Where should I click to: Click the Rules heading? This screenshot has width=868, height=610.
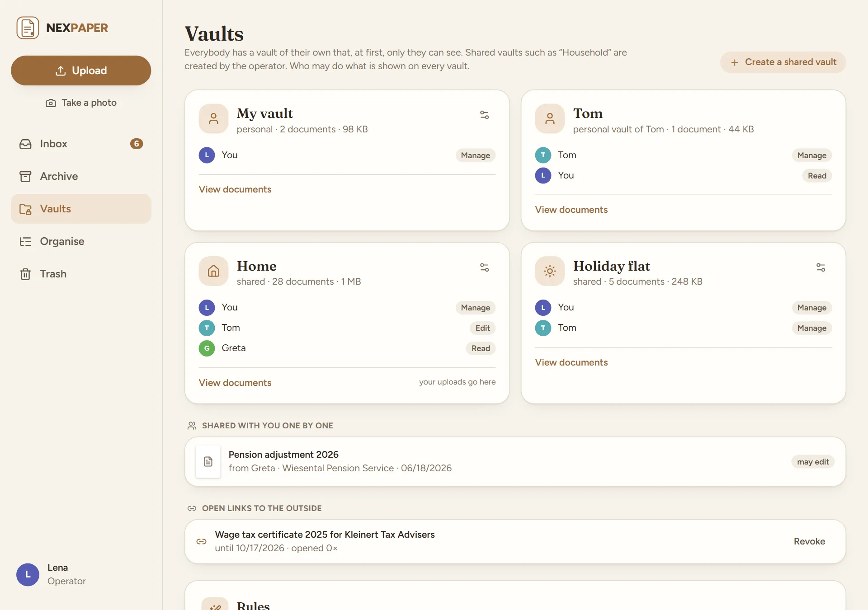(x=253, y=605)
